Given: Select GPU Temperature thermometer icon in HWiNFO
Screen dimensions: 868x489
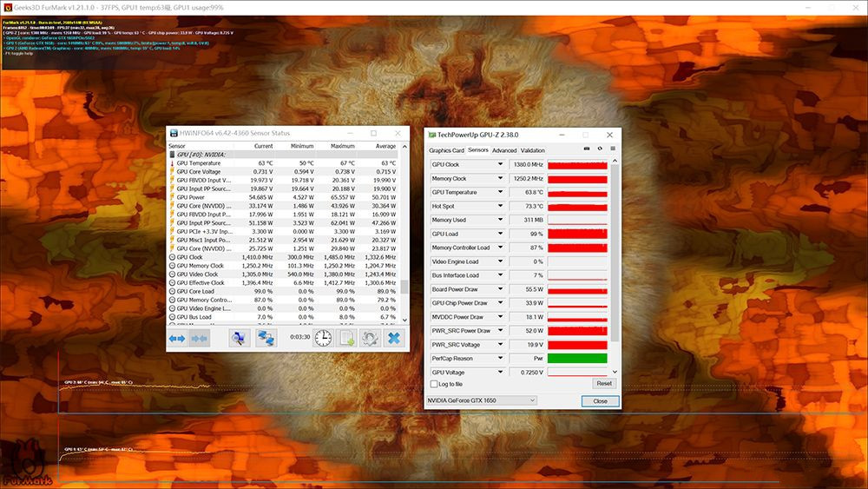Looking at the screenshot, I should 172,163.
